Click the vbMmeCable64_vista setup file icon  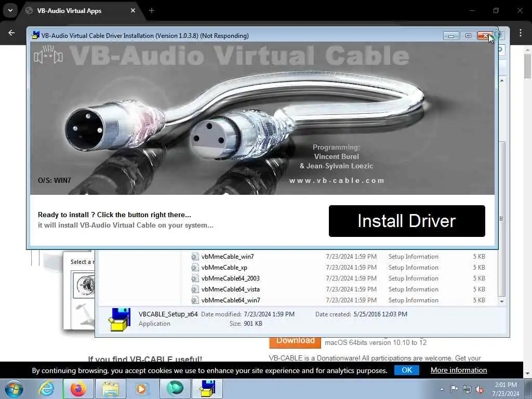(x=195, y=289)
